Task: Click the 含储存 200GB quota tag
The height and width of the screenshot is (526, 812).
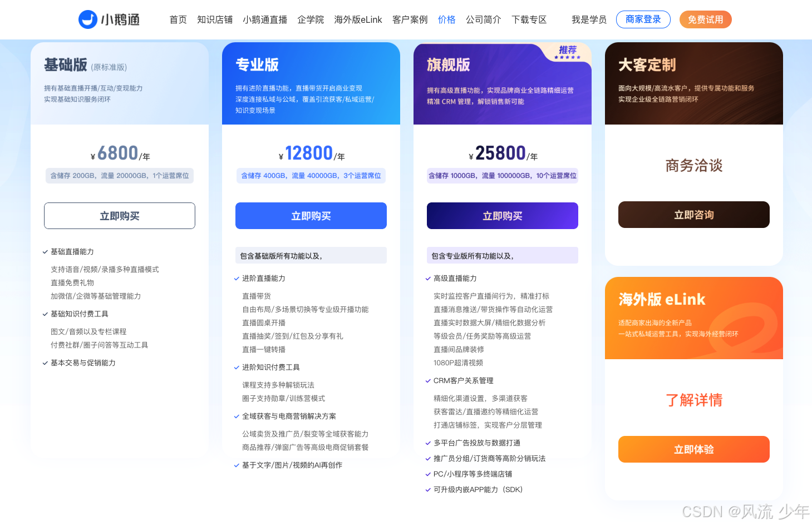Action: point(120,176)
